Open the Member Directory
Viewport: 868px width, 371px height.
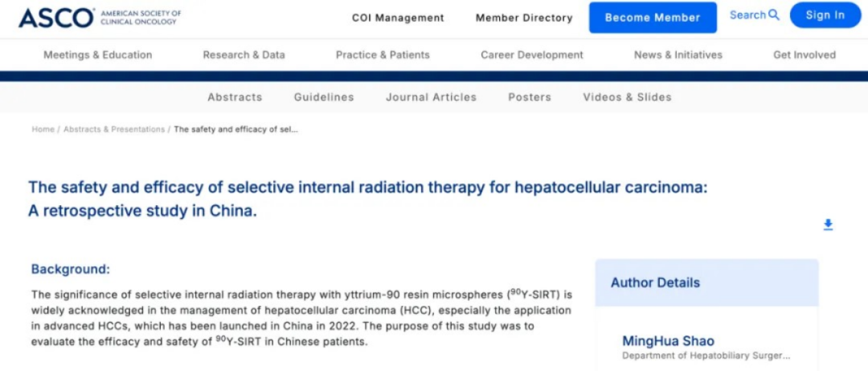click(x=524, y=18)
